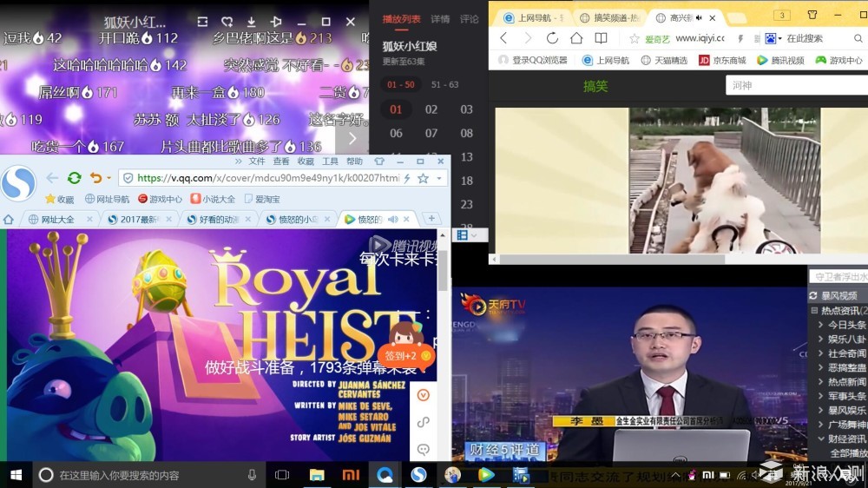Select episode range 01 - 50
Image resolution: width=868 pixels, height=488 pixels.
pyautogui.click(x=401, y=84)
